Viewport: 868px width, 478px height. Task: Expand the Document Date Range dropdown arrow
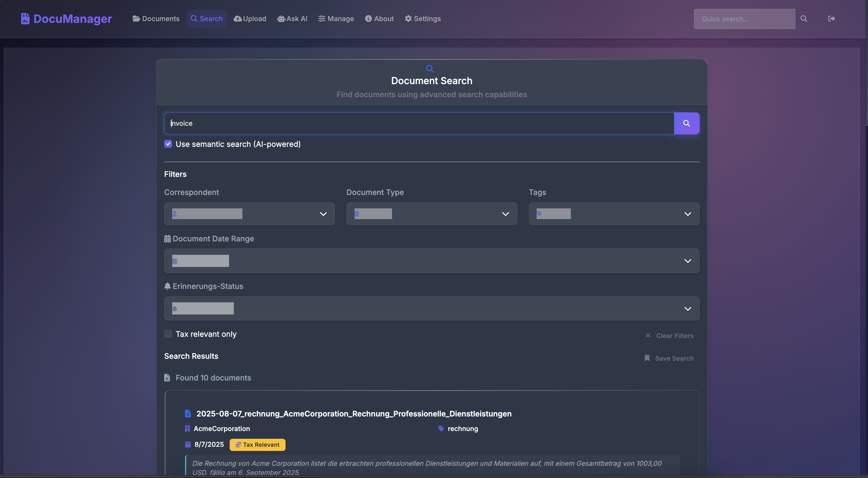688,261
